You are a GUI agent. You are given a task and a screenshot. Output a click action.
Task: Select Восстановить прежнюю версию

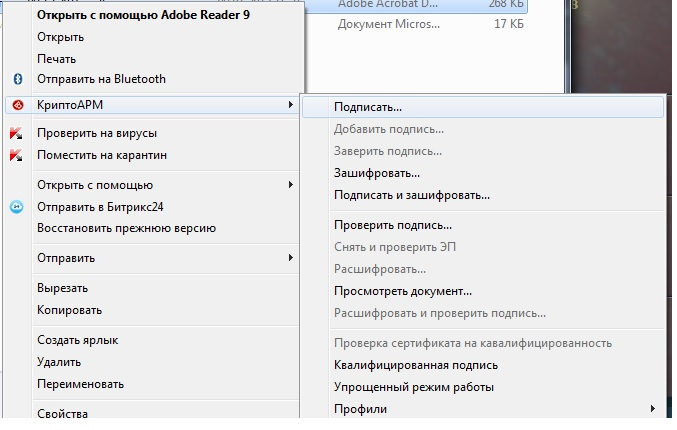click(127, 228)
